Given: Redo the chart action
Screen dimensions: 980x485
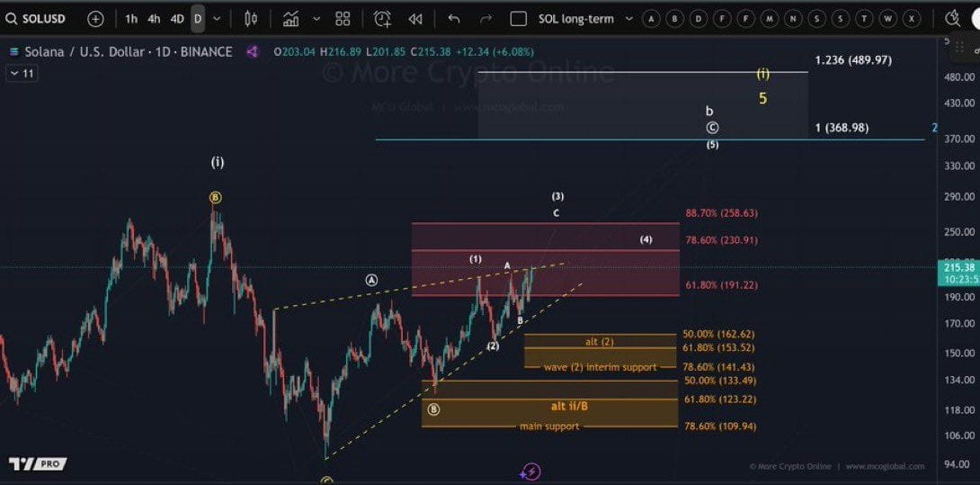Looking at the screenshot, I should coord(486,19).
